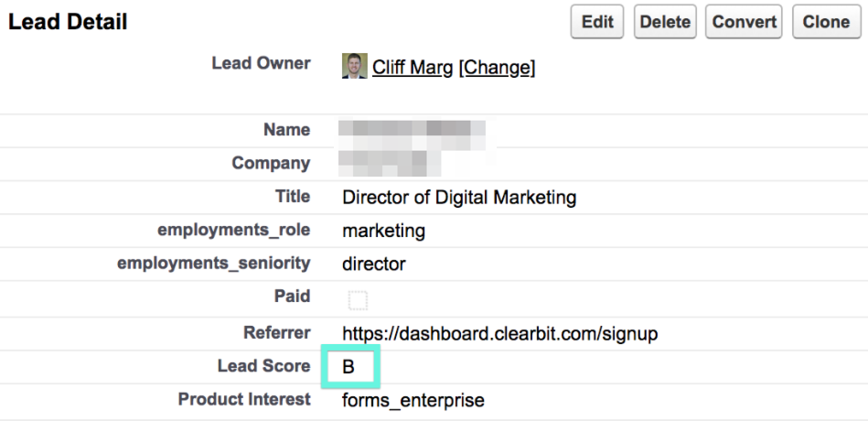Click the Edit button
The height and width of the screenshot is (421, 868).
(596, 22)
